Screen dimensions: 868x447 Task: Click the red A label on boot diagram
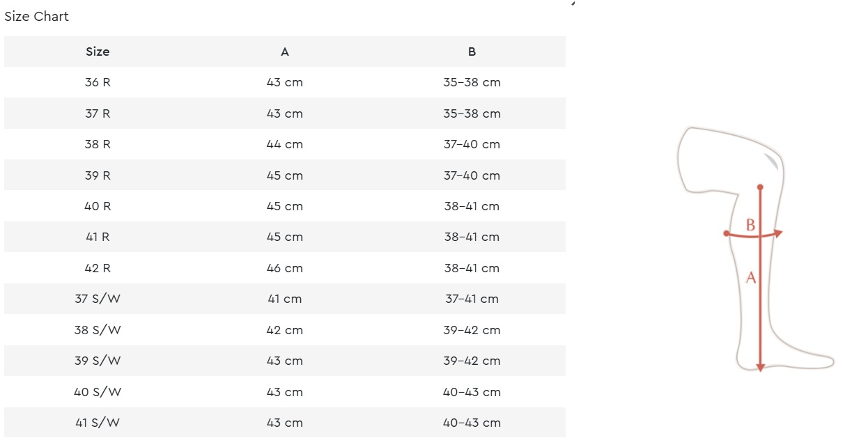(750, 277)
